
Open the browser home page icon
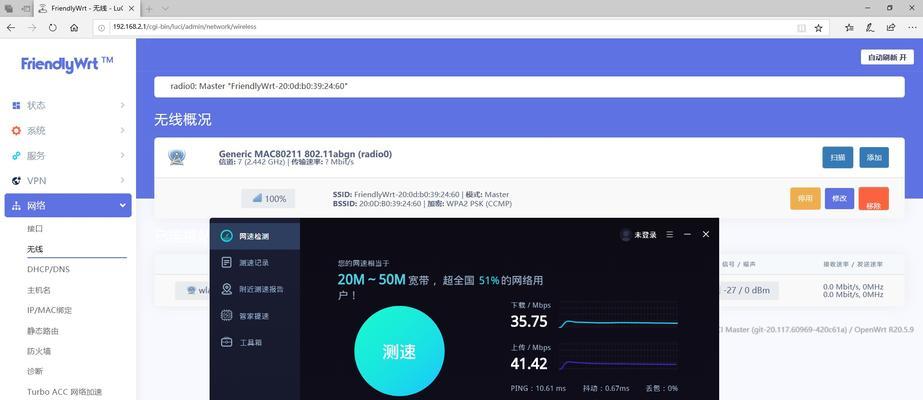(74, 28)
